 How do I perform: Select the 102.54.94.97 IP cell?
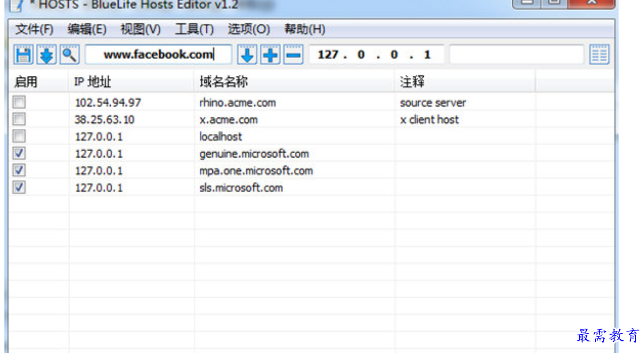[108, 103]
